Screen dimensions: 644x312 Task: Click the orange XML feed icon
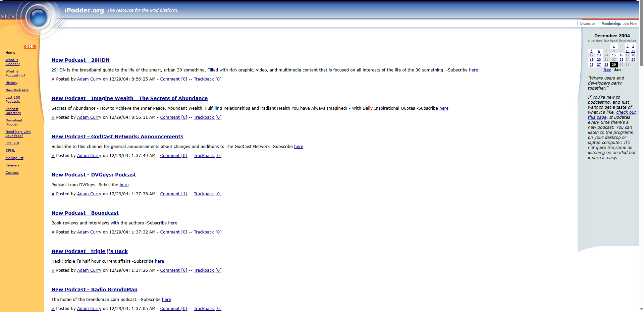point(30,47)
